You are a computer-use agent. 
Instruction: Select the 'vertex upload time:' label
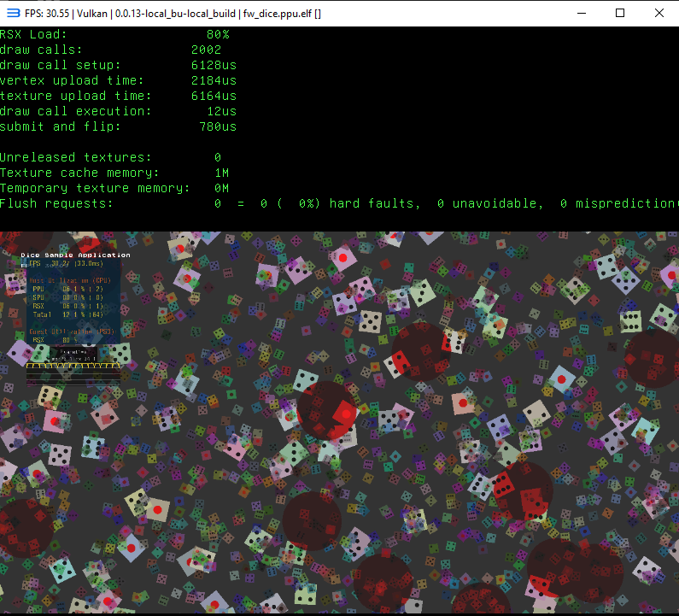pyautogui.click(x=72, y=80)
